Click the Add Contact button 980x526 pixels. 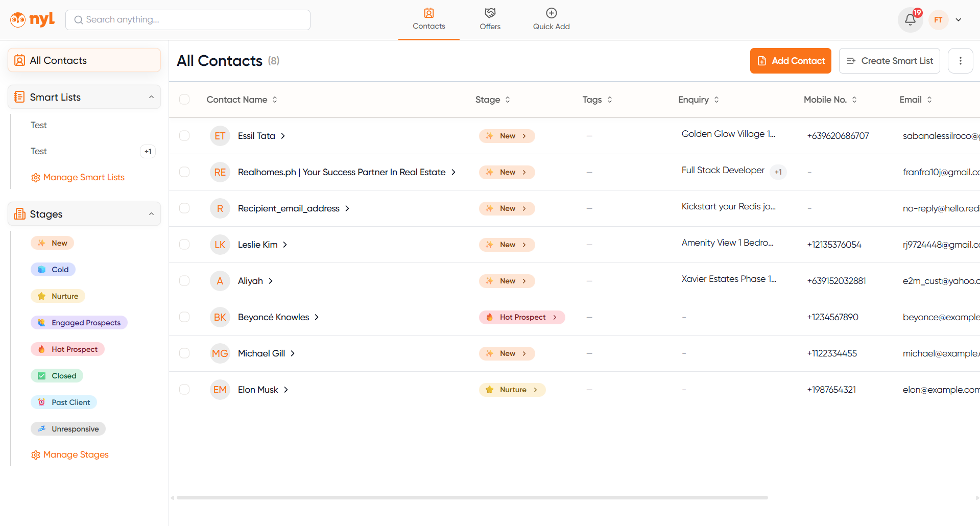pos(790,61)
